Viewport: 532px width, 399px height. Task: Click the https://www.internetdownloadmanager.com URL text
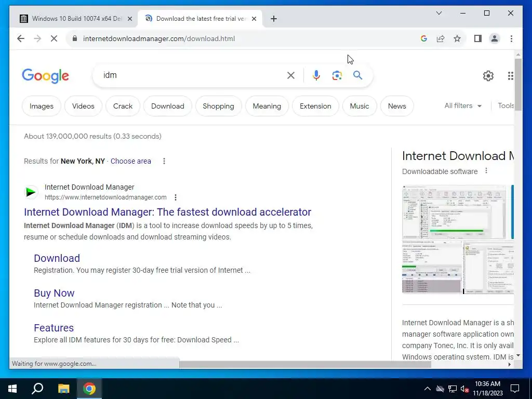(x=105, y=197)
